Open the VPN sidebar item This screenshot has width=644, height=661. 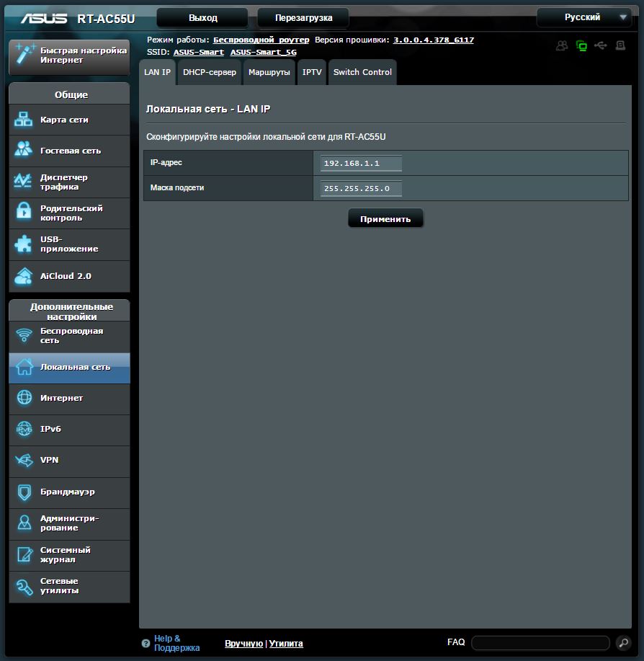[x=69, y=460]
